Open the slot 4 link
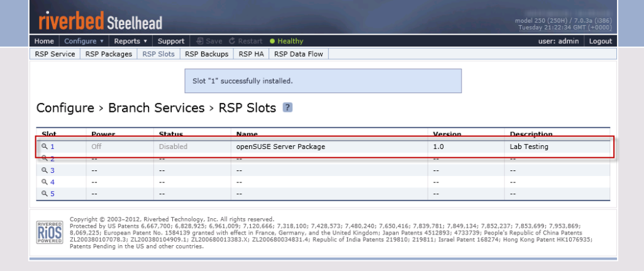644x271 pixels. [52, 182]
